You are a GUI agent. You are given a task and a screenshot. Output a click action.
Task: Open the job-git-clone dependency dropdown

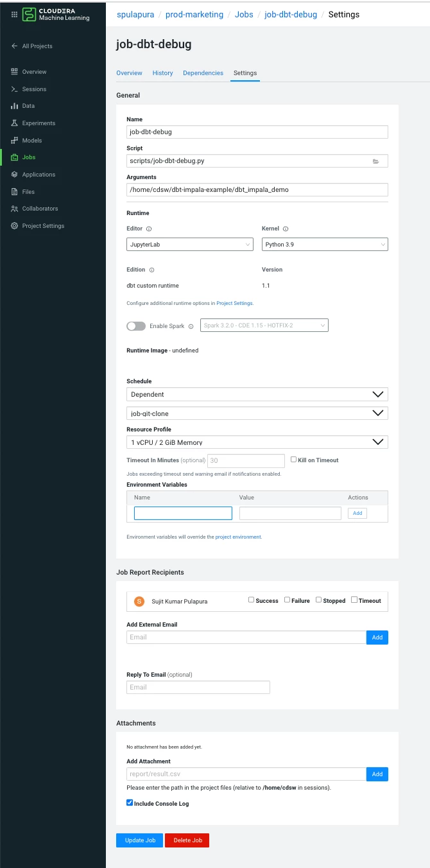point(257,413)
